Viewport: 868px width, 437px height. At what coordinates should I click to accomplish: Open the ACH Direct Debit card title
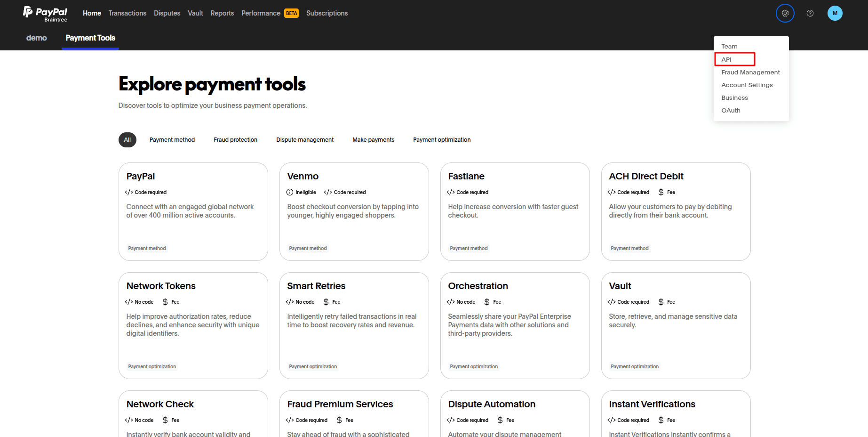tap(646, 176)
